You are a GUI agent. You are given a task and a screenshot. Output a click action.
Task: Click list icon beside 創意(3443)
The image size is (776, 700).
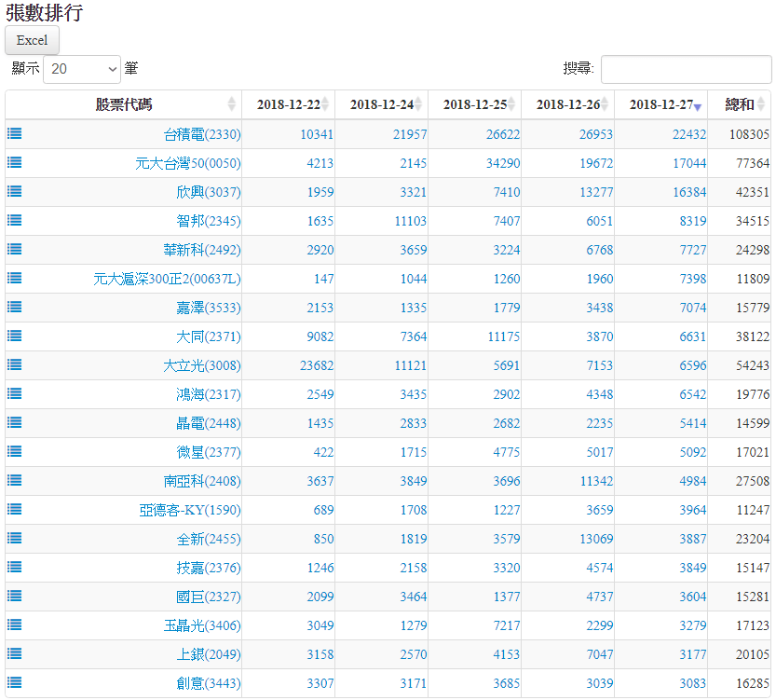pos(15,683)
